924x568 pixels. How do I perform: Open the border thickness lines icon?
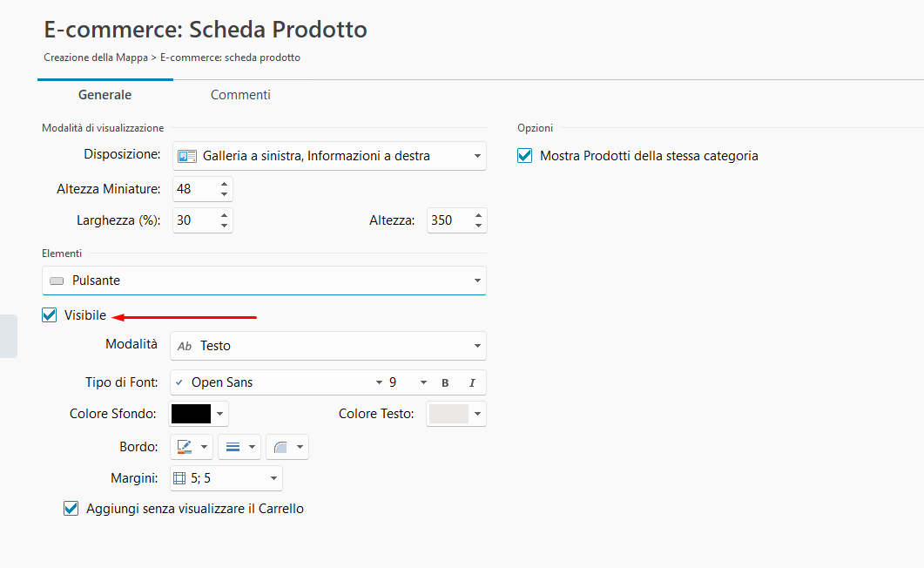point(233,447)
